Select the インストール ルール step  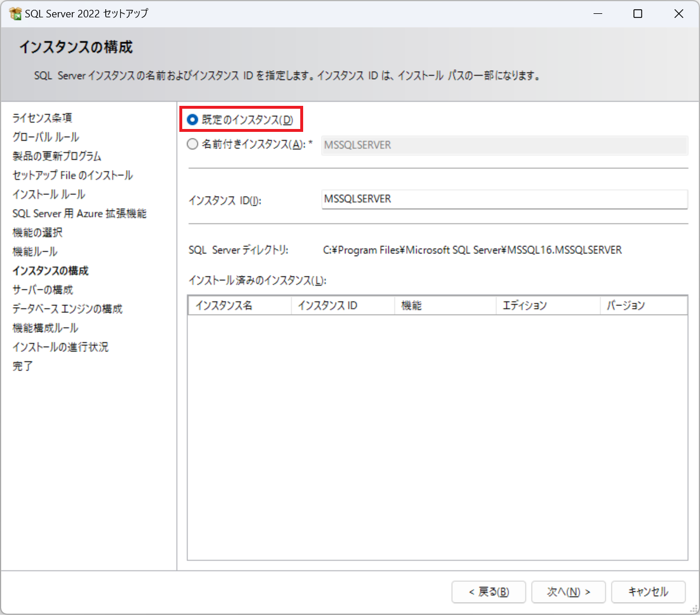click(x=49, y=194)
